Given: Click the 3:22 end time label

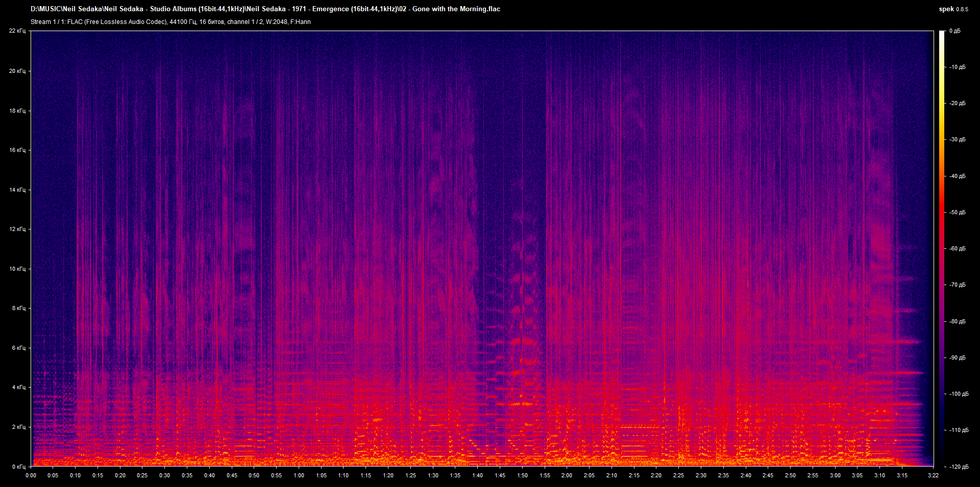Looking at the screenshot, I should [x=934, y=476].
